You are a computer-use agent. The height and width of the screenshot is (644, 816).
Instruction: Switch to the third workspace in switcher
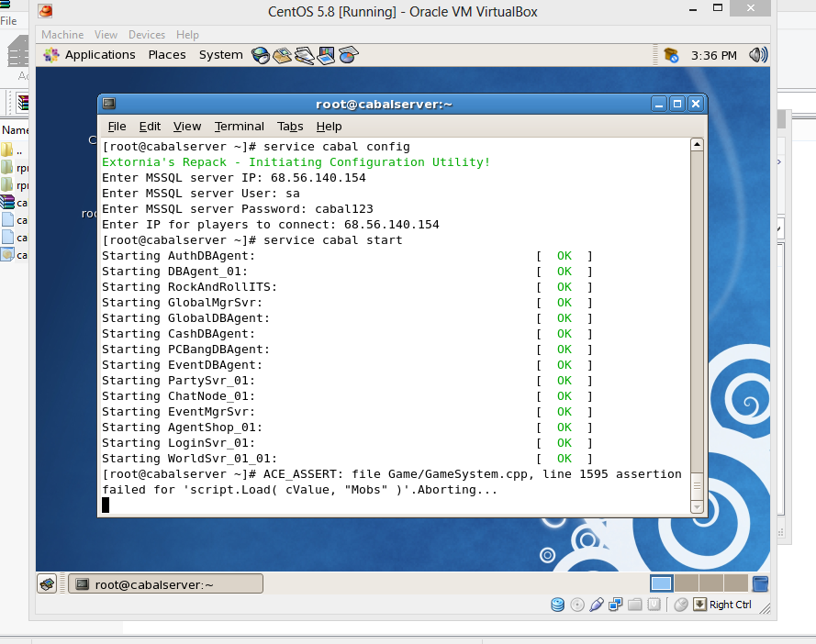tap(710, 583)
